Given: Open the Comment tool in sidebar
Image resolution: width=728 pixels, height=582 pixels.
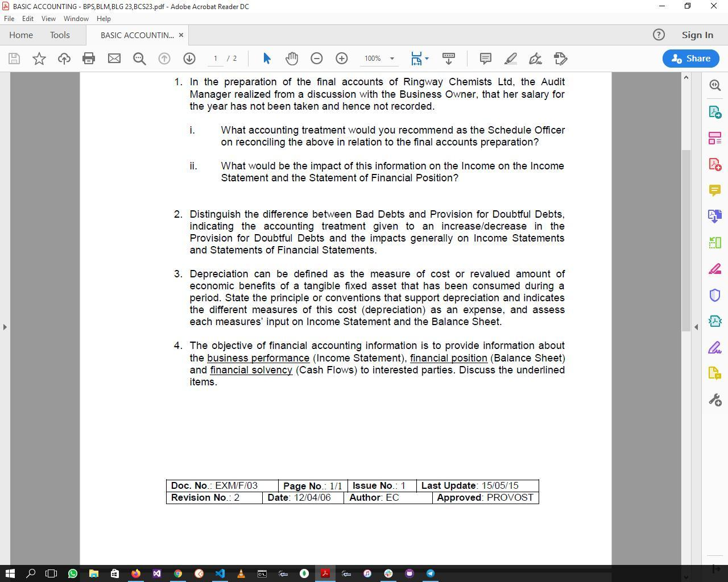Looking at the screenshot, I should click(715, 190).
